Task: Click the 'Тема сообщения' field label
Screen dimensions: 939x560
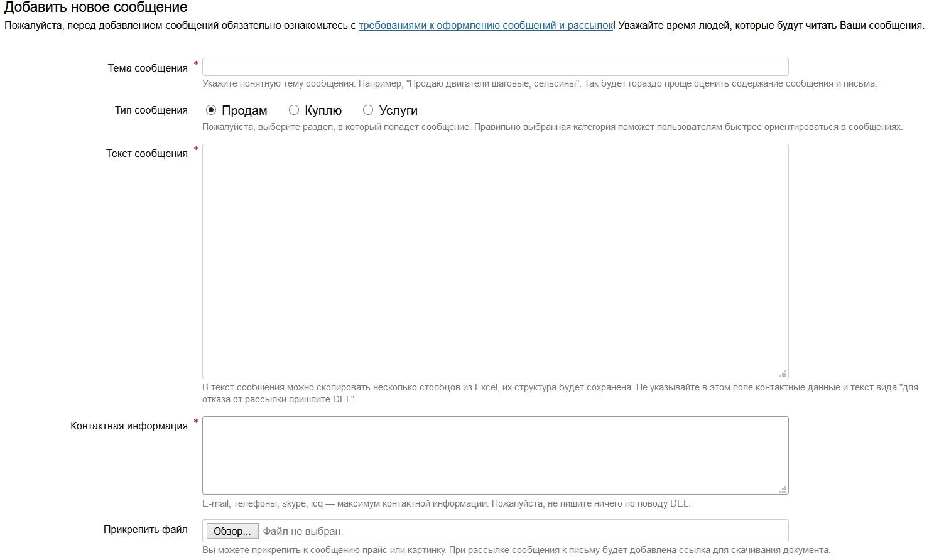Action: coord(148,68)
